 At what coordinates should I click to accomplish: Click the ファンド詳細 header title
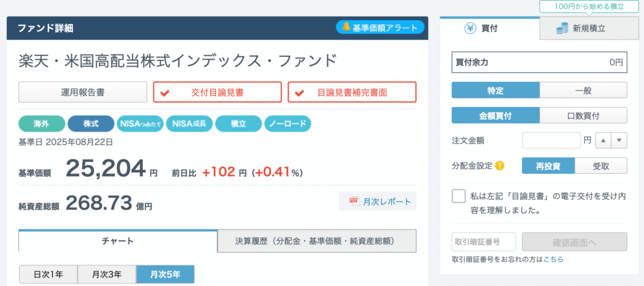coord(45,28)
